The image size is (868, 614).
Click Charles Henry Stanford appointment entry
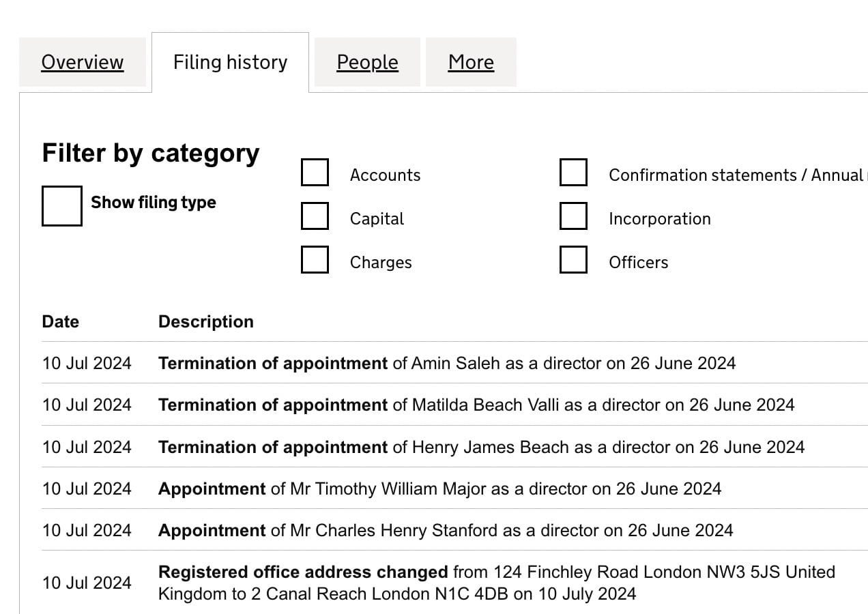click(446, 531)
